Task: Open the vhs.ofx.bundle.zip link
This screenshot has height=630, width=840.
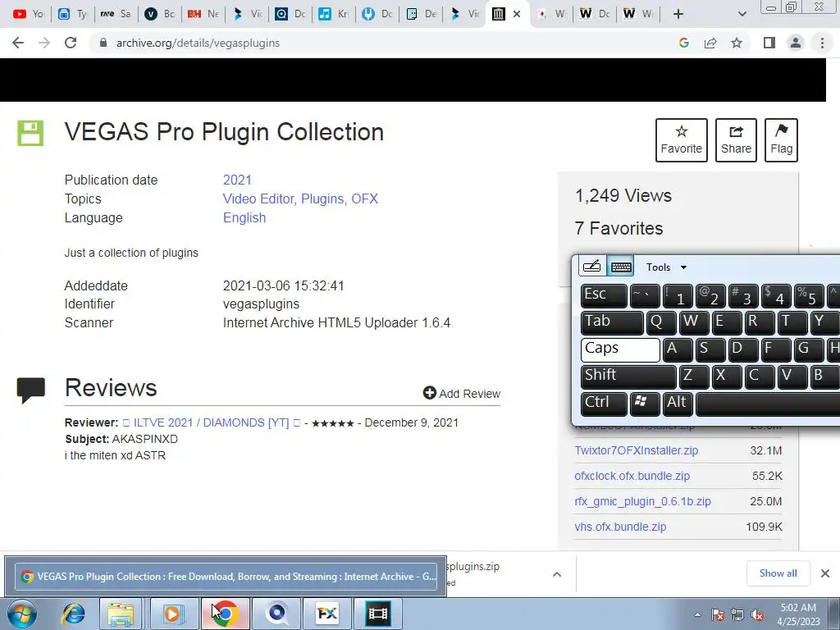Action: [x=620, y=527]
